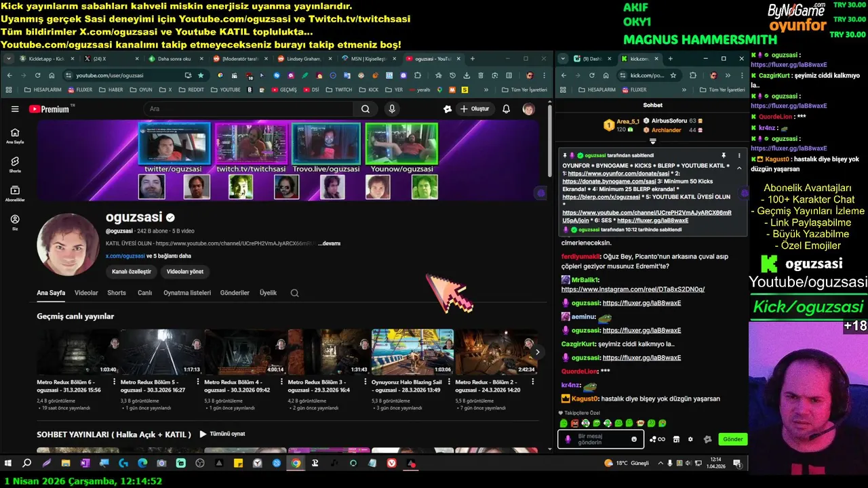Open YouTube notifications bell
Image resolution: width=868 pixels, height=488 pixels.
[506, 109]
